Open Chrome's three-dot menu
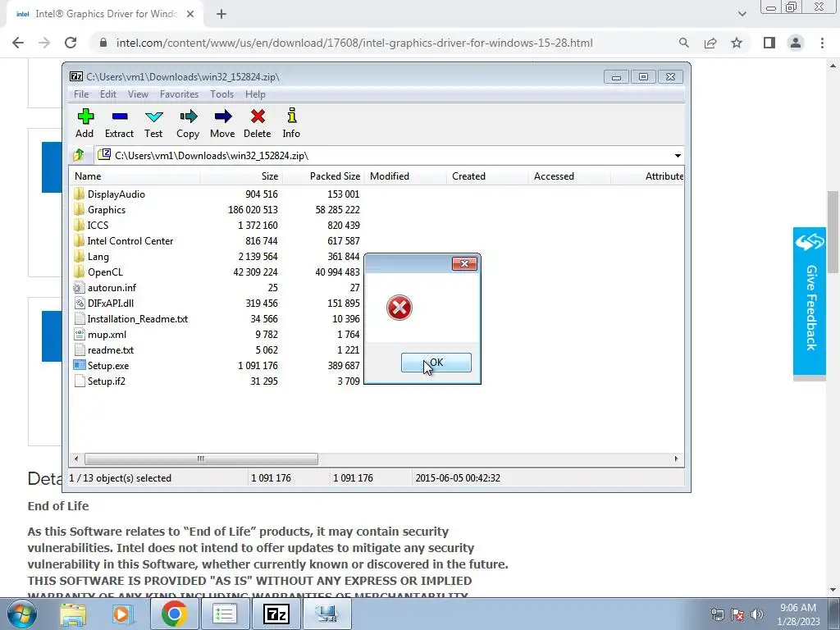This screenshot has width=840, height=630. (822, 43)
